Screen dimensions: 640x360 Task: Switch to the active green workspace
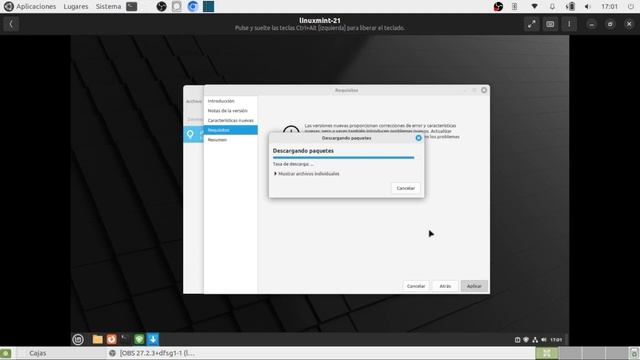547,353
